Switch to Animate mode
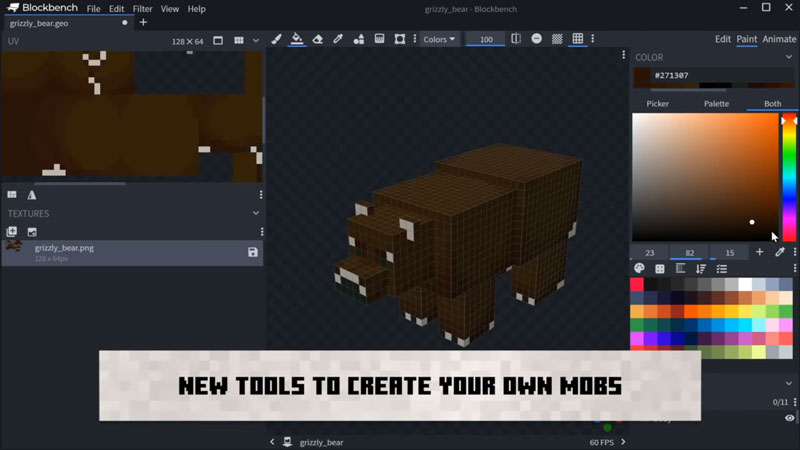The height and width of the screenshot is (450, 800). click(x=779, y=39)
